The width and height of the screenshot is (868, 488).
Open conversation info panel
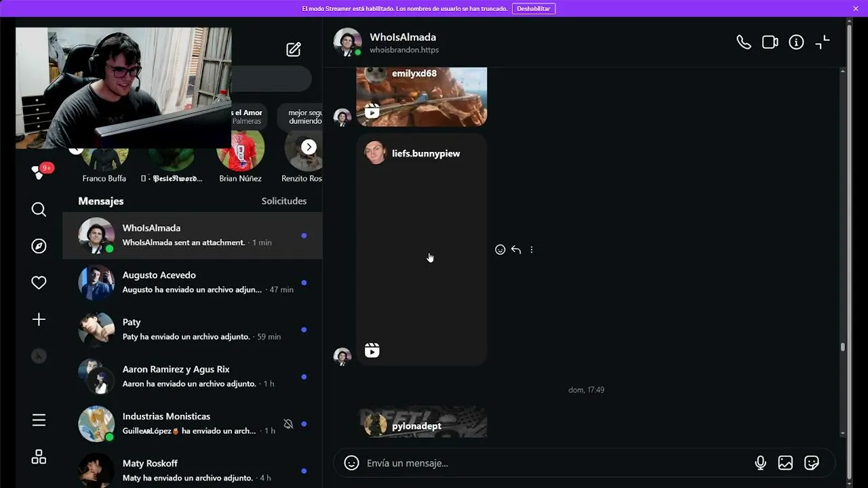tap(796, 42)
